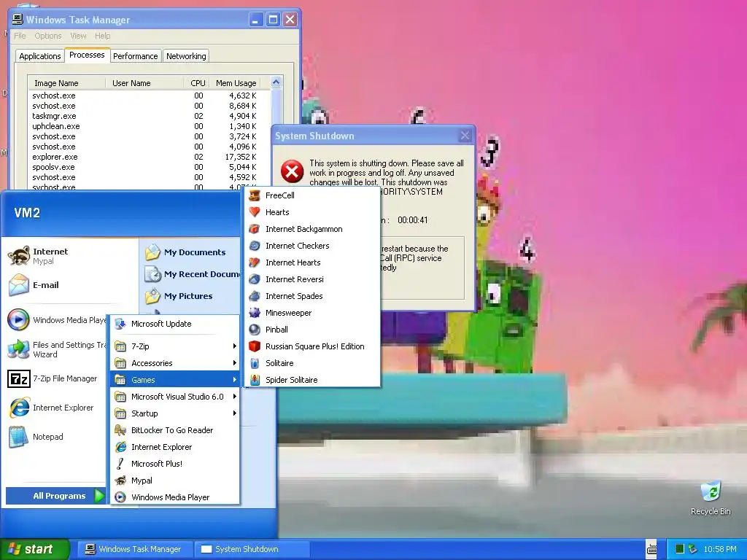Open Files and Settings Transfer Wizard
Image resolution: width=747 pixels, height=560 pixels.
[x=56, y=349]
